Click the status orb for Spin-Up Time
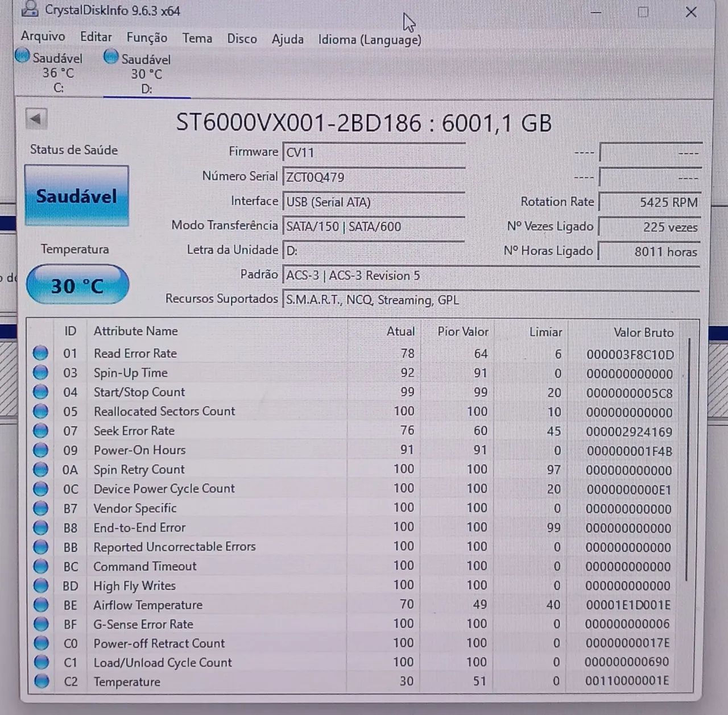This screenshot has height=715, width=728. [x=40, y=373]
